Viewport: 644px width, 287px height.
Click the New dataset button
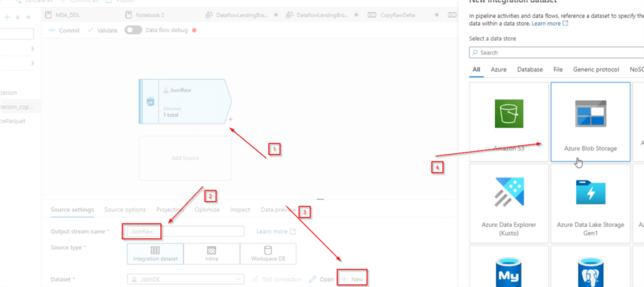click(x=352, y=279)
